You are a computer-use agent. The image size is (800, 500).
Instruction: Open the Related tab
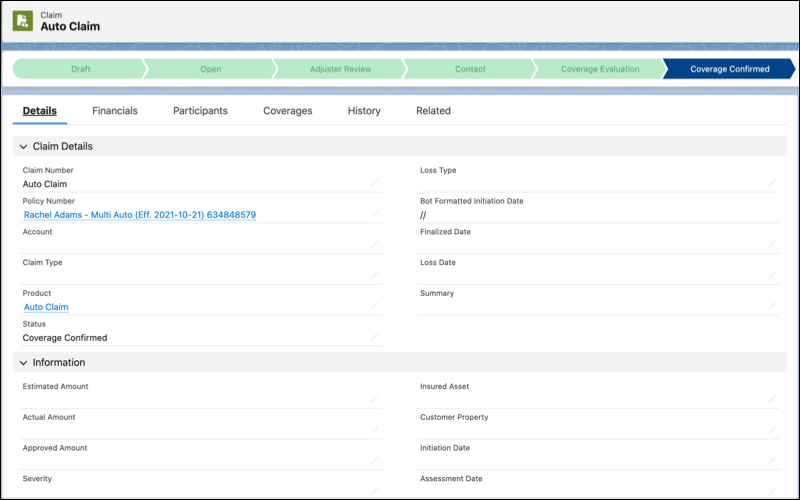pyautogui.click(x=433, y=111)
